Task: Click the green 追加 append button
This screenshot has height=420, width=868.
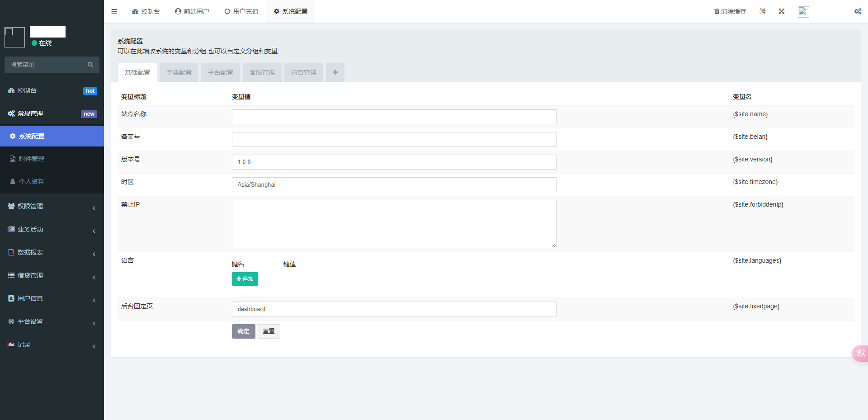Action: [245, 279]
